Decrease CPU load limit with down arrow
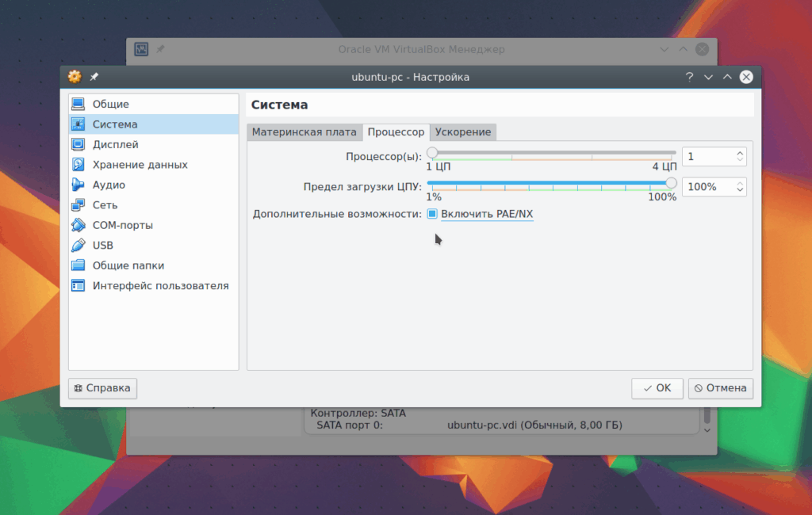The image size is (812, 515). click(740, 190)
